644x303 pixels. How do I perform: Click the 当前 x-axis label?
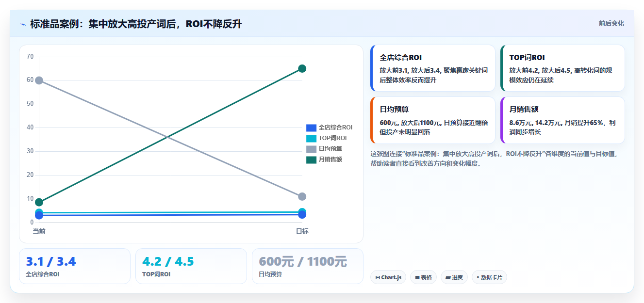[x=39, y=231]
